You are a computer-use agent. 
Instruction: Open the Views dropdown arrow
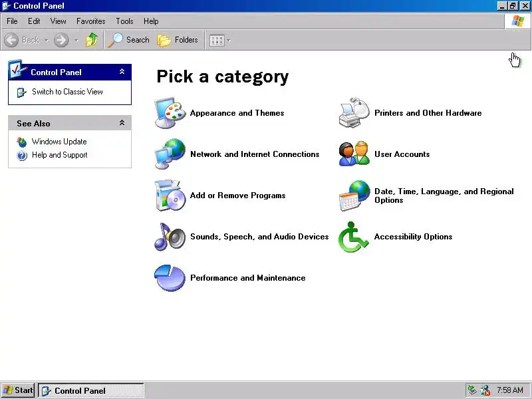pyautogui.click(x=229, y=41)
